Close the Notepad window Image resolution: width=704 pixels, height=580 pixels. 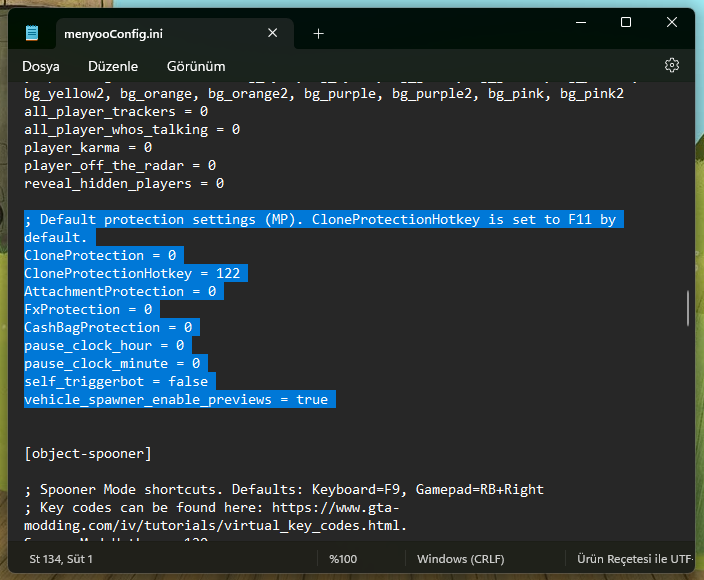point(672,22)
